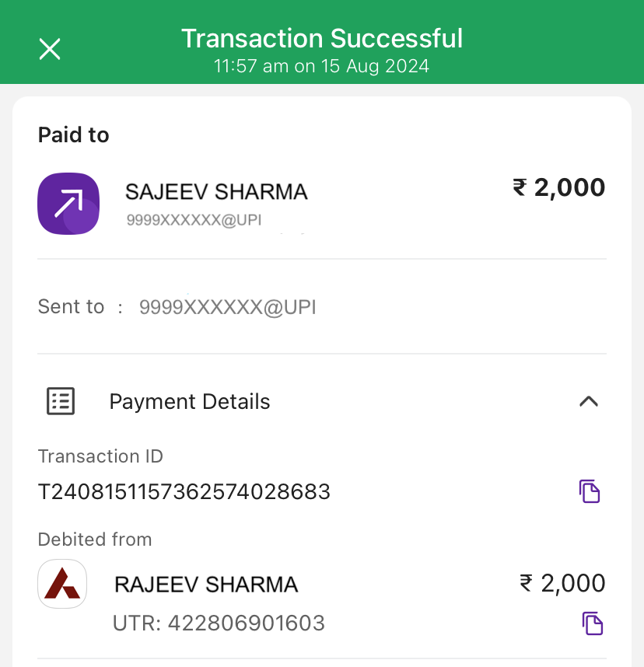Tap the Debited from label

[95, 540]
